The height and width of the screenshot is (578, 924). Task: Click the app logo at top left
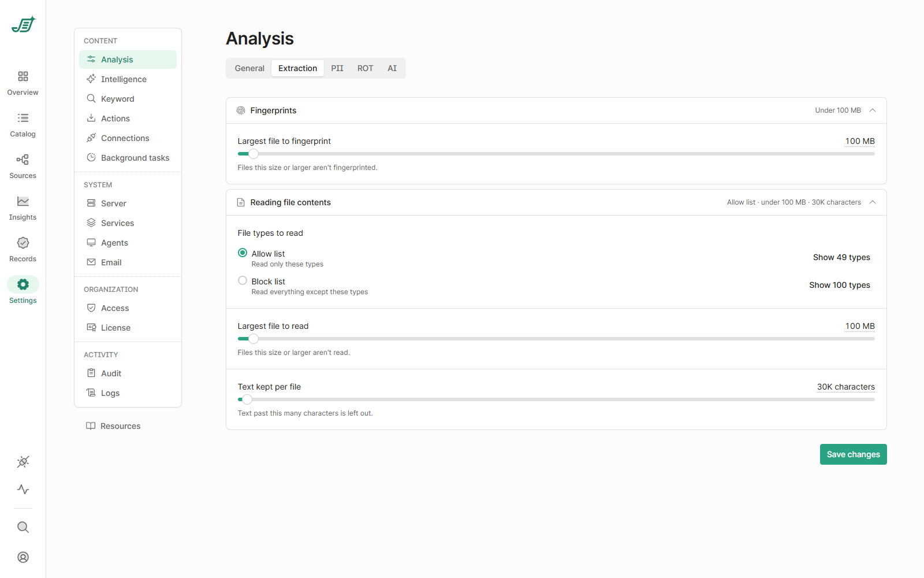pos(23,24)
